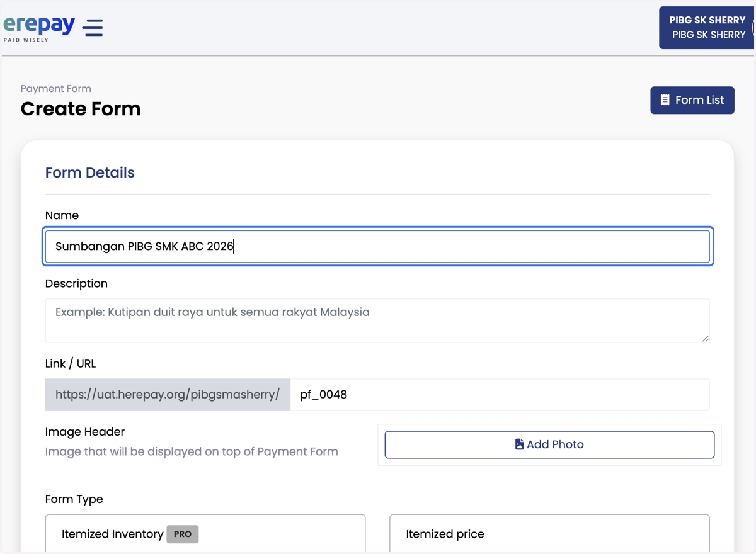Screen dimensions: 756x554
Task: Click into the Description textarea
Action: [x=377, y=320]
